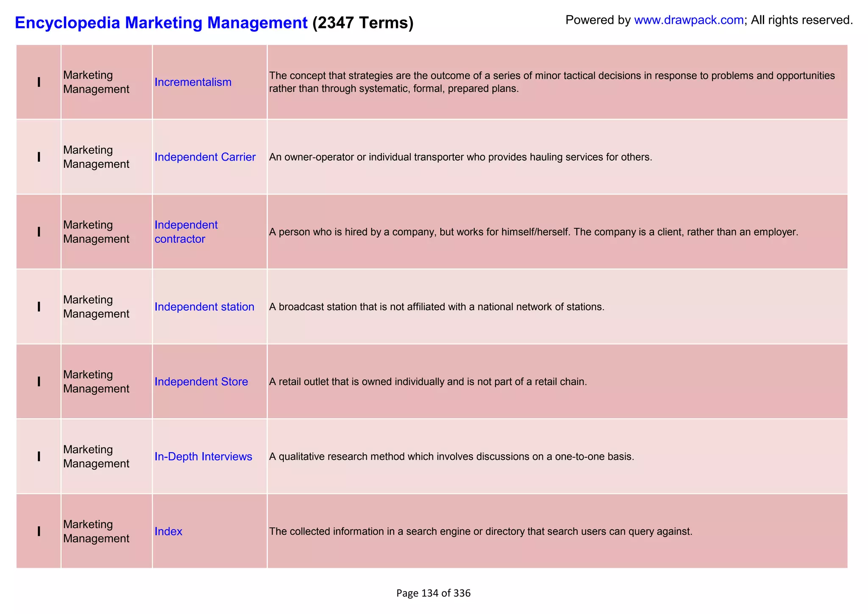Click the letter 'I' in Independent Carrier row
The height and width of the screenshot is (614, 868).
[39, 157]
